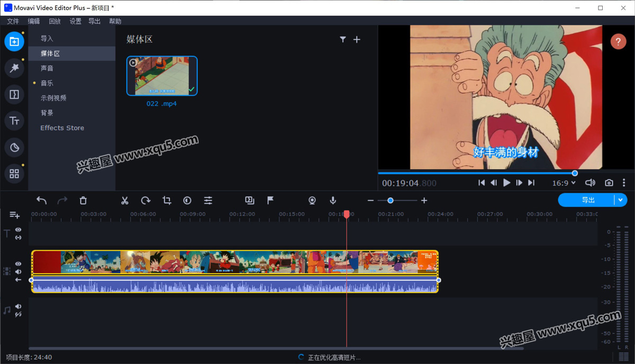Image resolution: width=635 pixels, height=364 pixels.
Task: Delete the selected clip with the trash icon
Action: (x=83, y=201)
